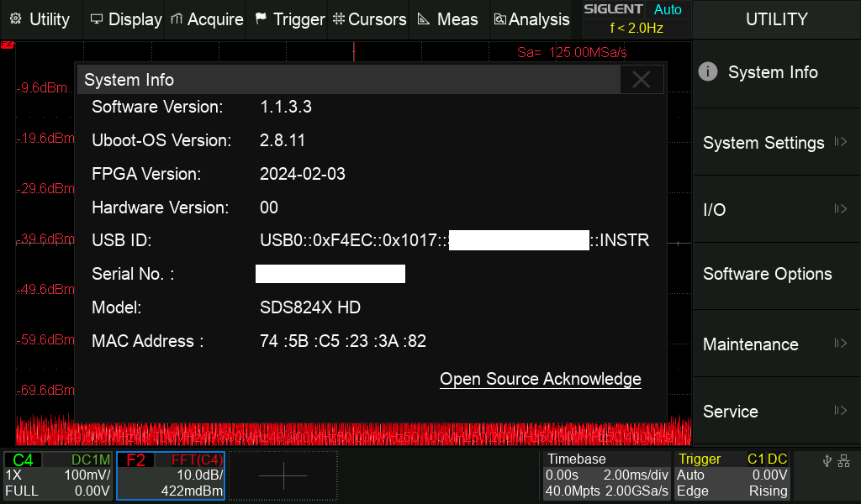Click the trigger position marker at top
Image resolution: width=861 pixels, height=504 pixels.
coord(354,51)
